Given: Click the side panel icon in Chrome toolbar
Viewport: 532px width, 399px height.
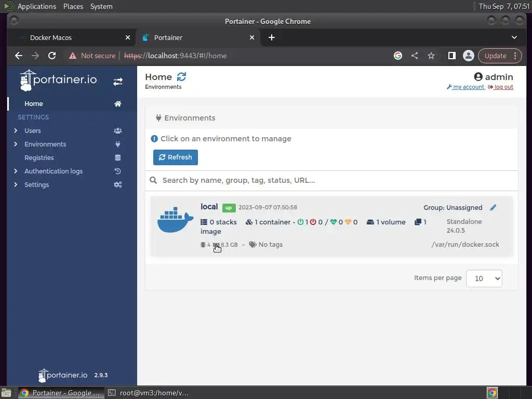Looking at the screenshot, I should (x=451, y=56).
